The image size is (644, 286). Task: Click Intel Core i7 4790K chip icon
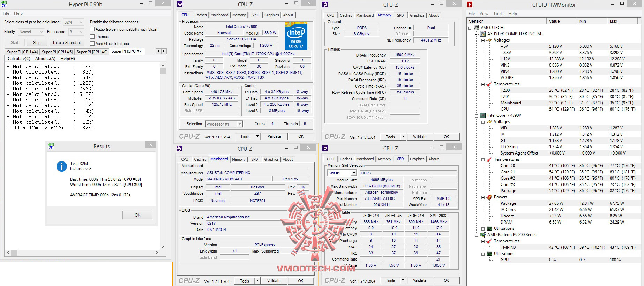coord(483,115)
